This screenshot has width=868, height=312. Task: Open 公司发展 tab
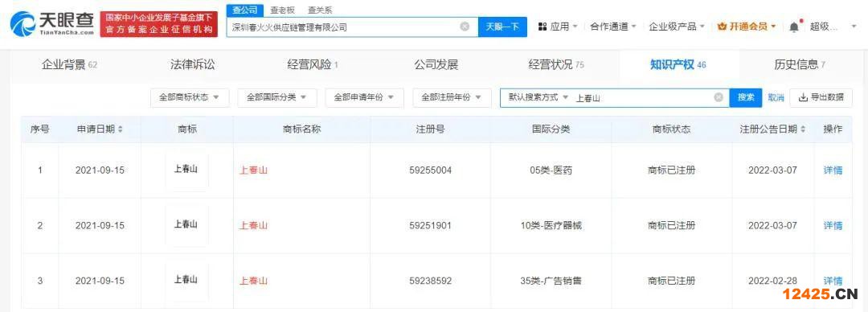click(x=436, y=65)
